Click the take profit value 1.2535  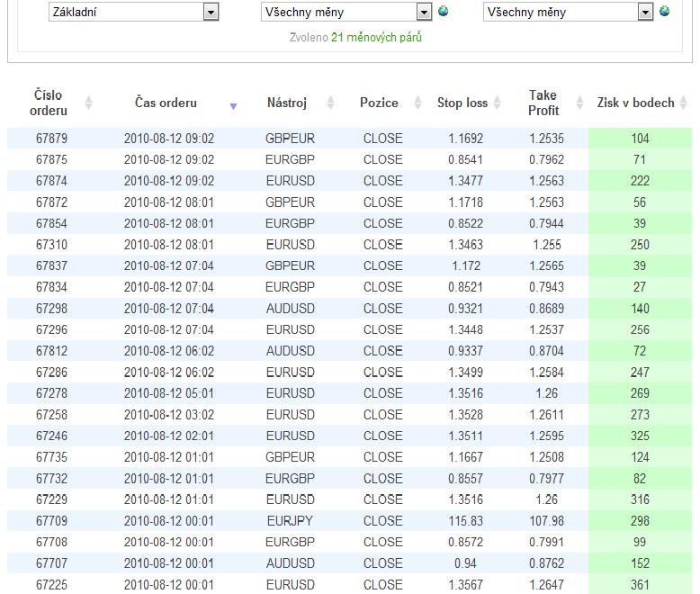click(x=546, y=139)
